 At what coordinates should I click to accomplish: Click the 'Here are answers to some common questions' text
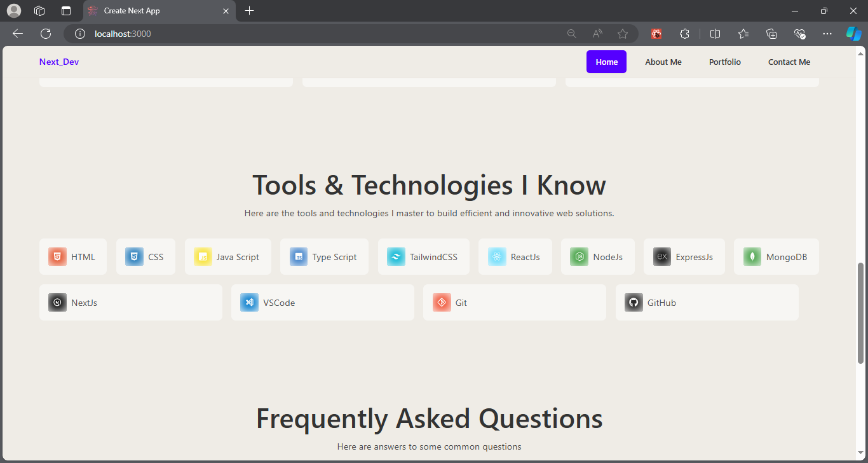point(430,446)
